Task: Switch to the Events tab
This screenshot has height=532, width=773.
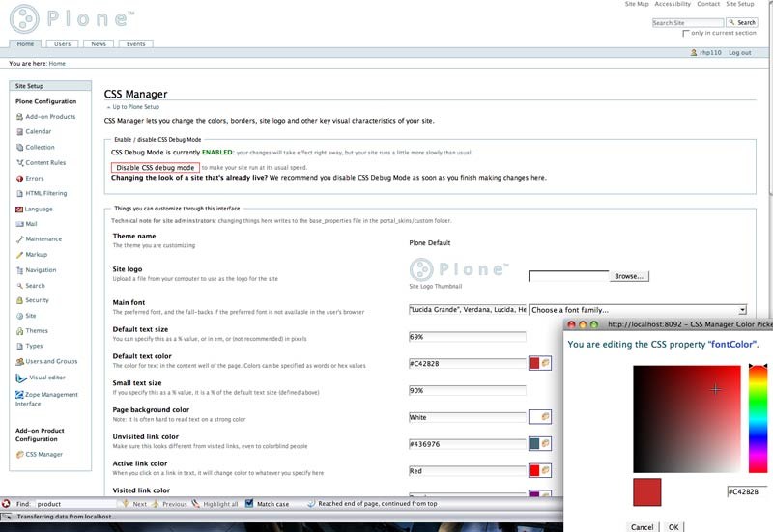Action: click(x=135, y=44)
